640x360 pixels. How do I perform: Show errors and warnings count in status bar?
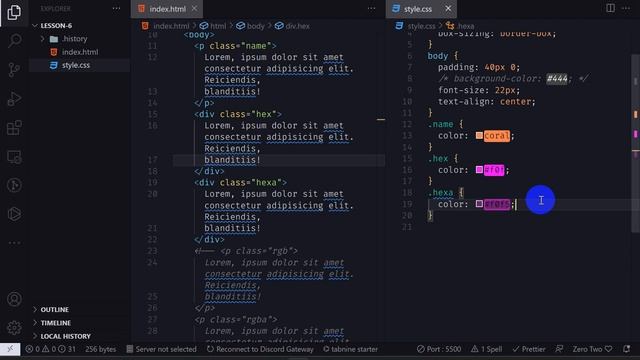51,349
